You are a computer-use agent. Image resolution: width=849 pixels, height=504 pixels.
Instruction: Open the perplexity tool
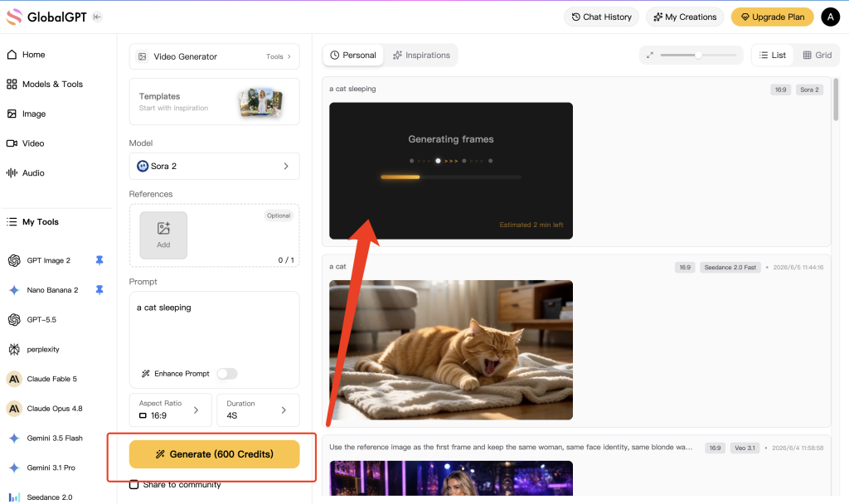[43, 349]
